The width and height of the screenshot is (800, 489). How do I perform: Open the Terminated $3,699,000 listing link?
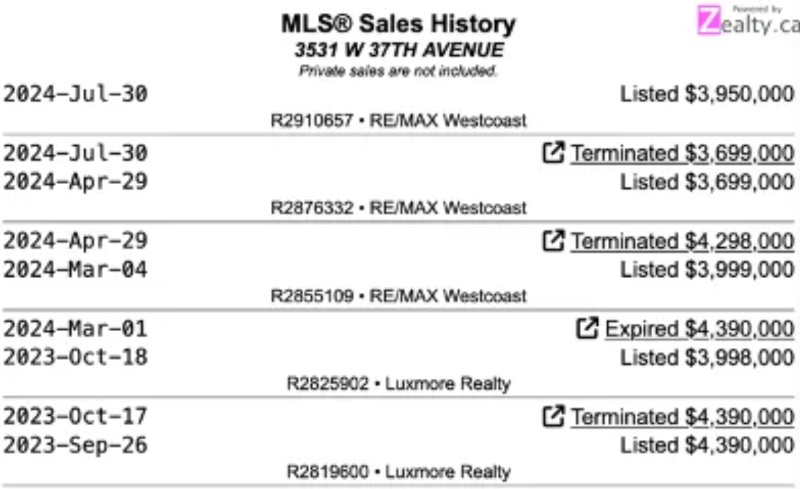pos(682,153)
